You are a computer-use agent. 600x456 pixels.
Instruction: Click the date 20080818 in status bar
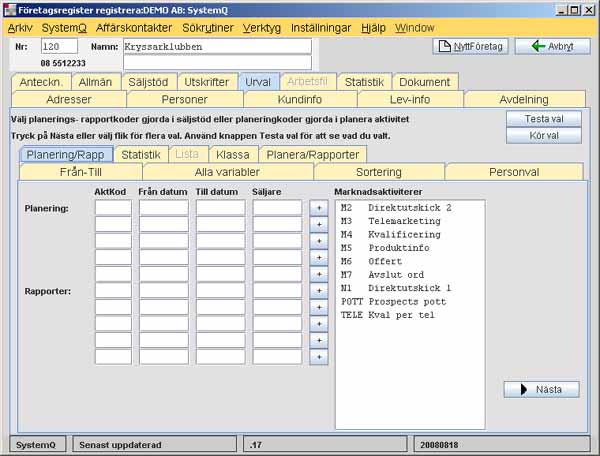click(439, 445)
